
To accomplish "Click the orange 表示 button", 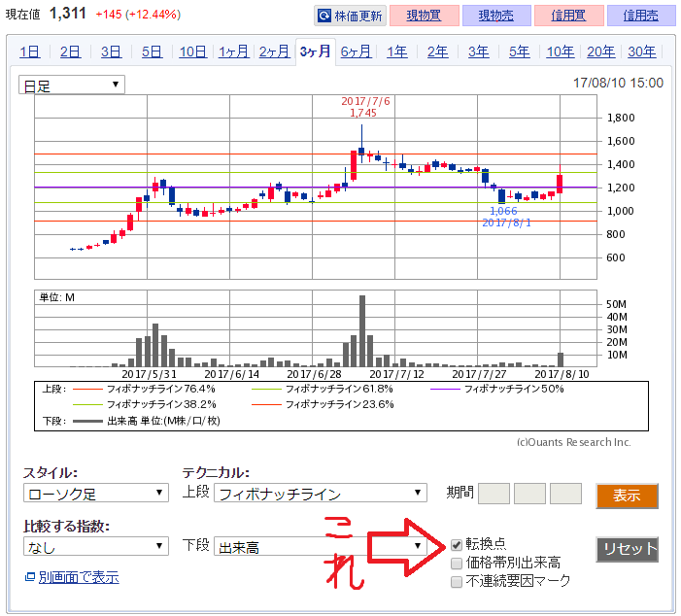I will pos(628,496).
